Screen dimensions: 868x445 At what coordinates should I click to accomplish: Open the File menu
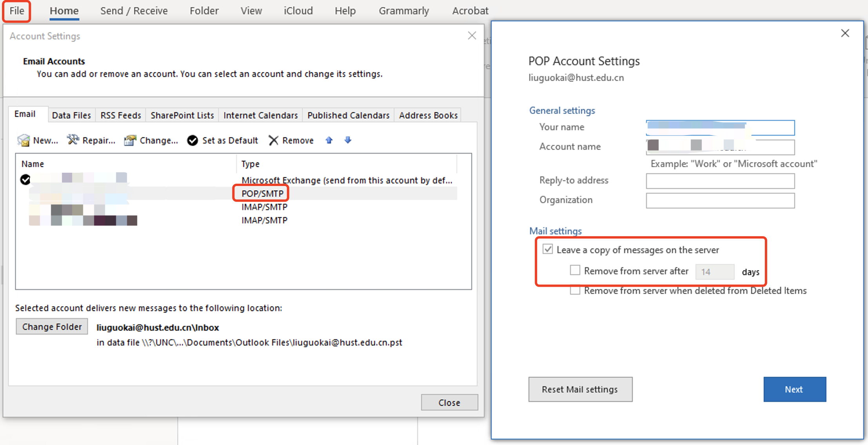(17, 11)
